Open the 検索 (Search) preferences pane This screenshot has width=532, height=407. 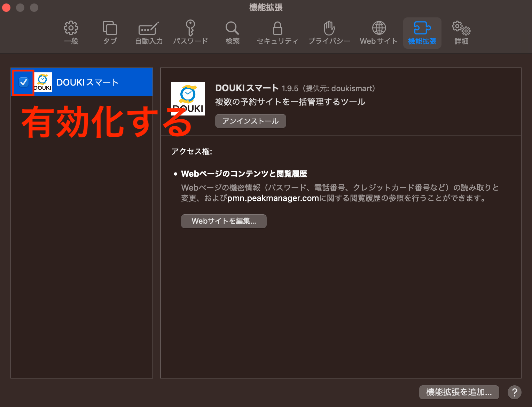coord(232,33)
